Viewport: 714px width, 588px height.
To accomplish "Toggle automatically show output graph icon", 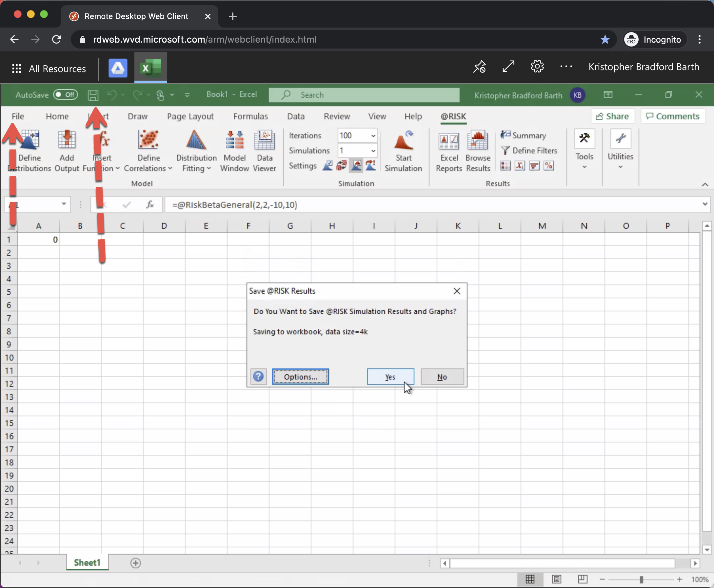I will pyautogui.click(x=356, y=166).
